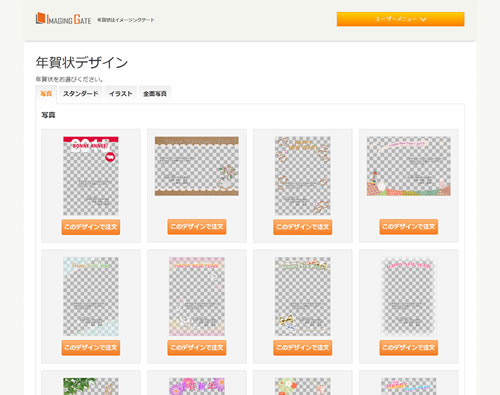
Task: Select the red BONNE ANNEE card thumbnail
Action: [91, 176]
